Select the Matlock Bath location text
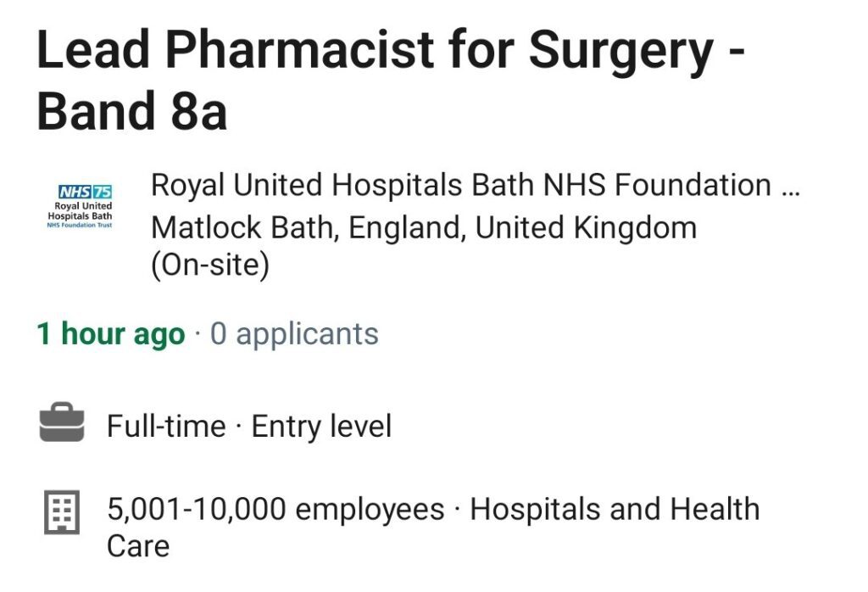 pos(243,227)
